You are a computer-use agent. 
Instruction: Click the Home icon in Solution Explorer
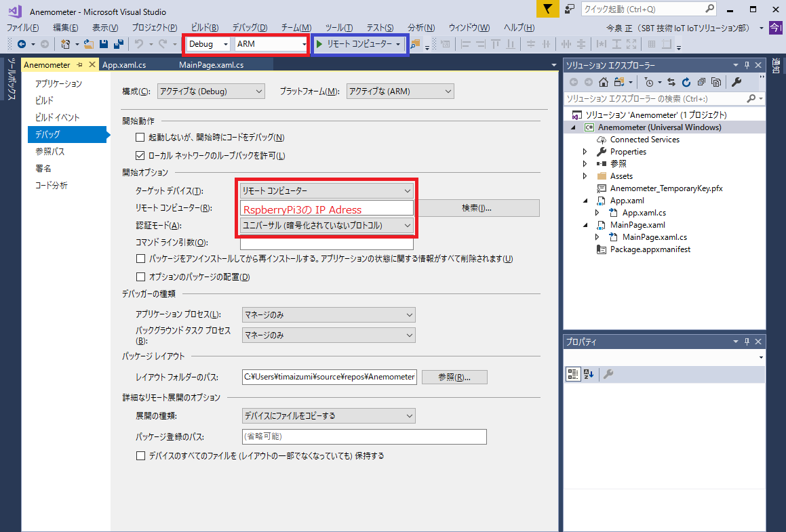tap(603, 82)
